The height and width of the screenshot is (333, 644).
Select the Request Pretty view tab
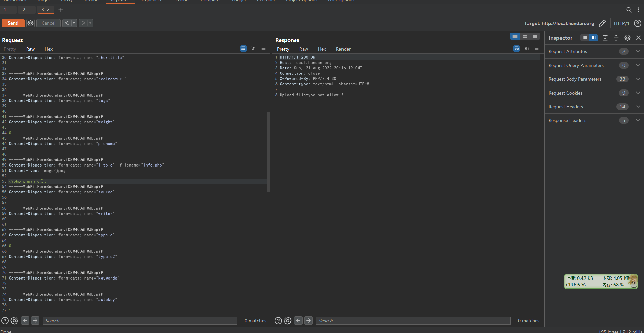[10, 49]
